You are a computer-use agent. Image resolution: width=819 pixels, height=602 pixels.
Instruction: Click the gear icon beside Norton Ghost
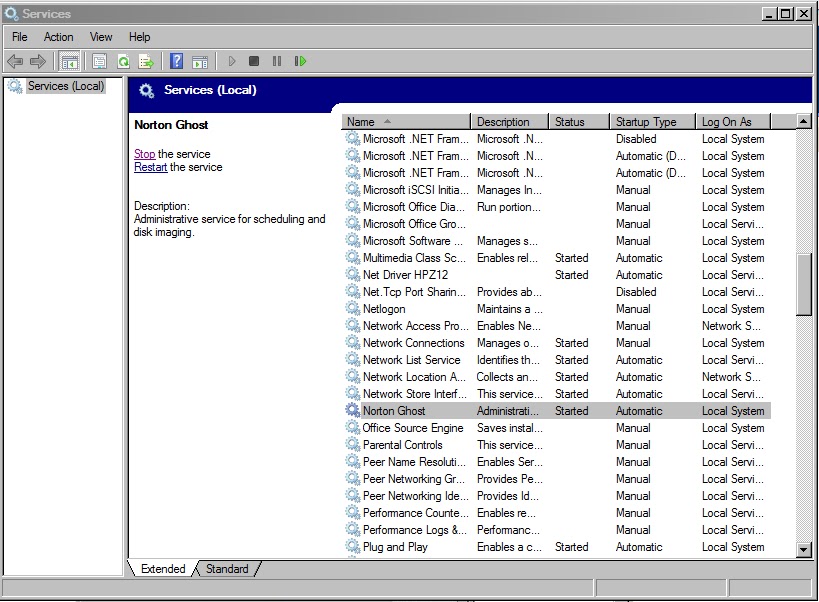point(353,410)
